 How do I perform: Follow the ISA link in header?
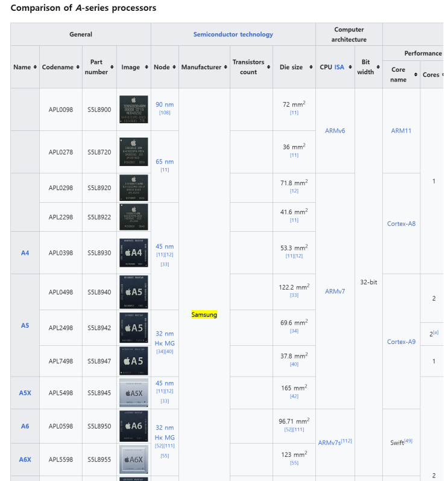pyautogui.click(x=339, y=67)
